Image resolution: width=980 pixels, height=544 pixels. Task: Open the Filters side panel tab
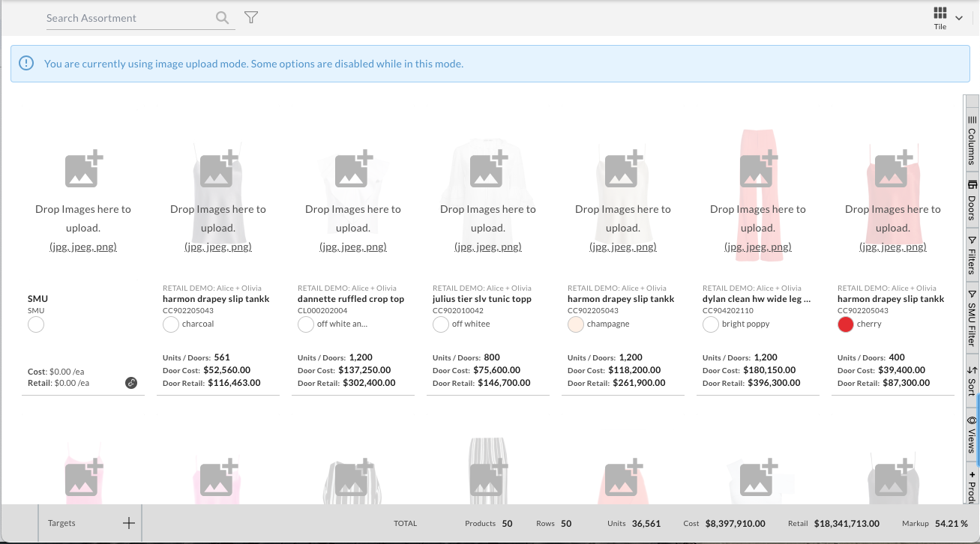(972, 256)
